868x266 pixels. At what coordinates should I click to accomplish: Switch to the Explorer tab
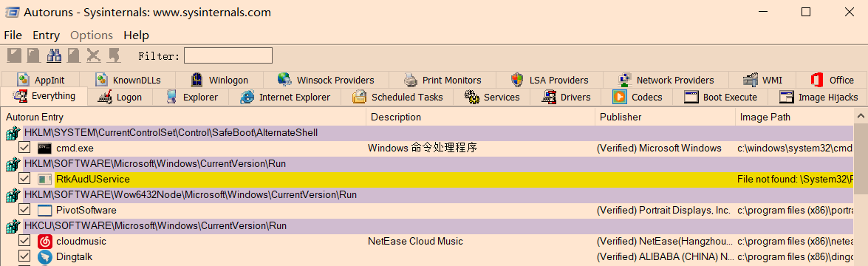coord(191,97)
